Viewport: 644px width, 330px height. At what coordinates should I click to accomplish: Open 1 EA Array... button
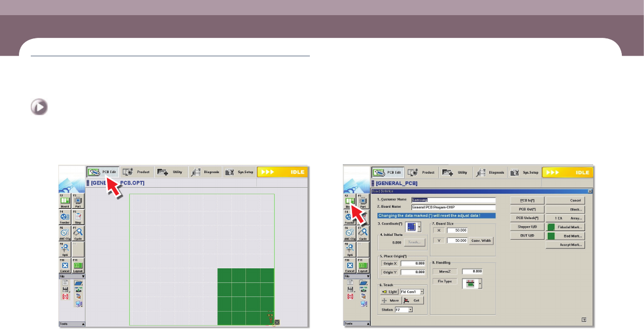[565, 218]
